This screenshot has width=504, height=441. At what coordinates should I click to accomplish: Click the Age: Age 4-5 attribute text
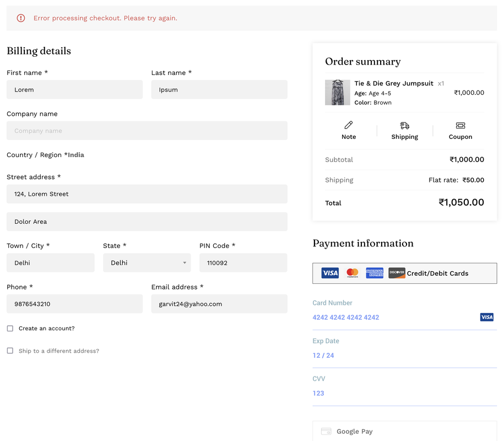click(372, 93)
